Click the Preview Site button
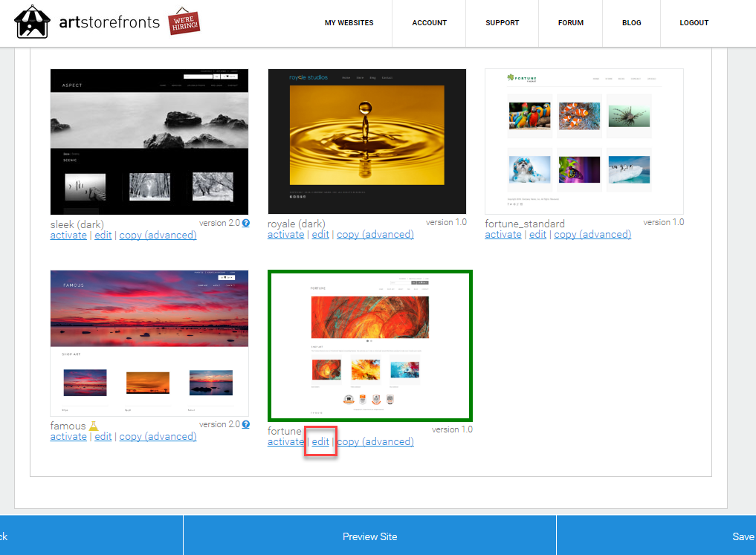The width and height of the screenshot is (756, 555). [369, 536]
